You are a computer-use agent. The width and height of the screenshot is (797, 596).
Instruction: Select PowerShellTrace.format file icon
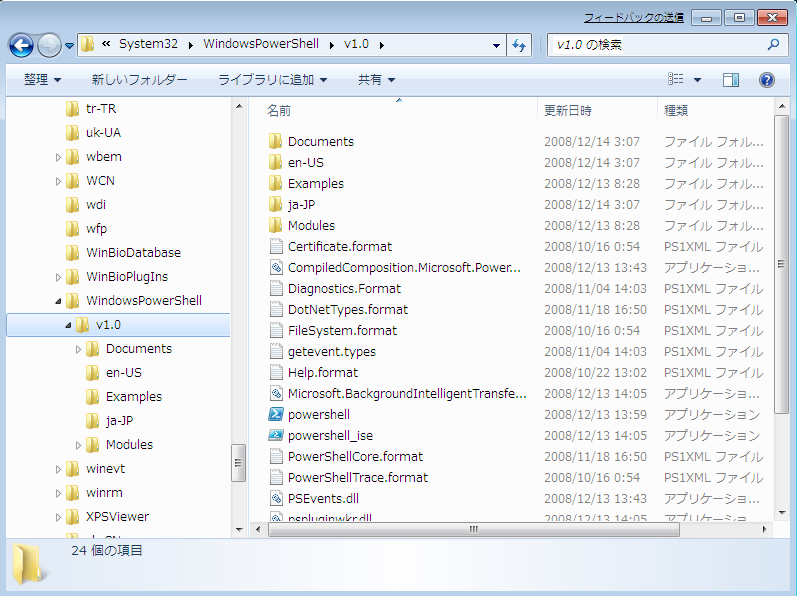tap(276, 478)
